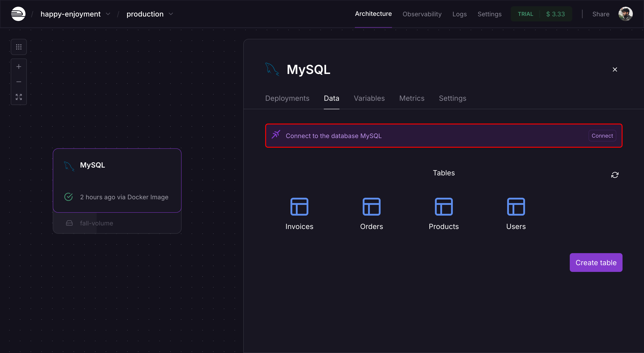Switch to the Observability tab
The height and width of the screenshot is (353, 644).
tap(422, 14)
